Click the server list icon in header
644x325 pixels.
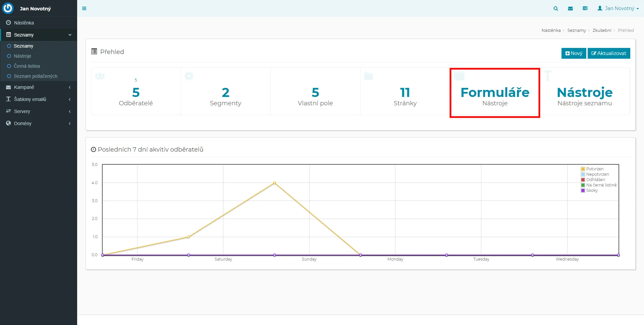tap(585, 8)
